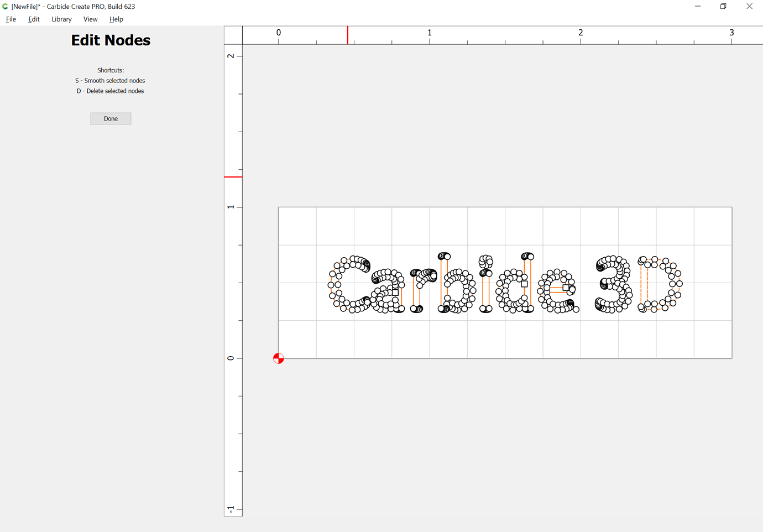Open the Help menu

coord(116,19)
